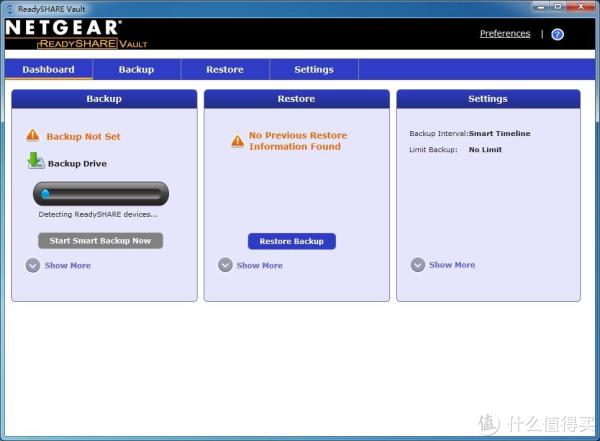Click Show More text in Backup panel

click(68, 265)
